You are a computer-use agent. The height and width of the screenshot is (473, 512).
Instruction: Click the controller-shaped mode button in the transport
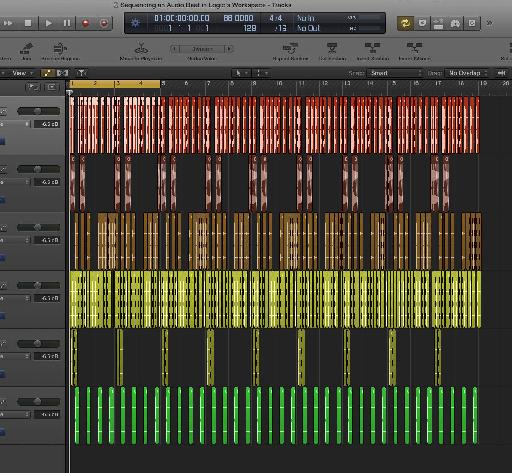[455, 23]
